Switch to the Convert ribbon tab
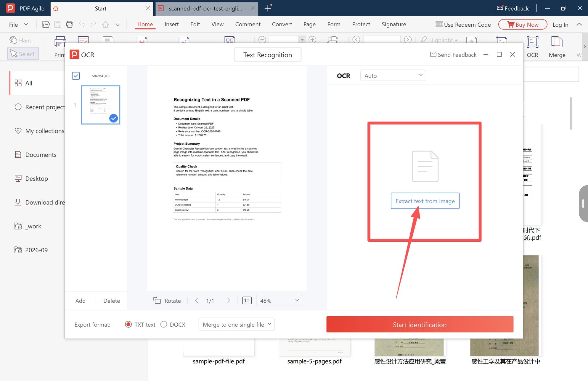 [282, 24]
